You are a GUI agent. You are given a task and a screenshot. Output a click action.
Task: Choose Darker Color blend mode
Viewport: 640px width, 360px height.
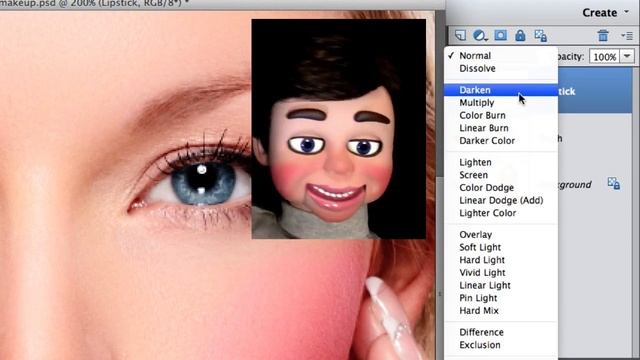[501, 140]
